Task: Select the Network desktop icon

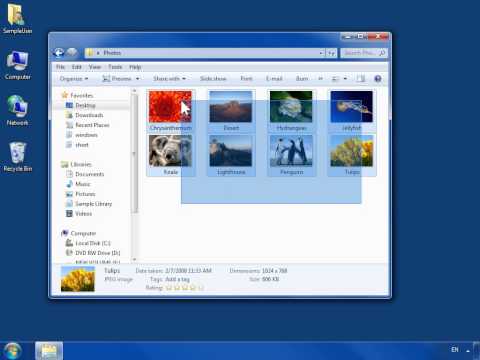Action: pos(17,111)
